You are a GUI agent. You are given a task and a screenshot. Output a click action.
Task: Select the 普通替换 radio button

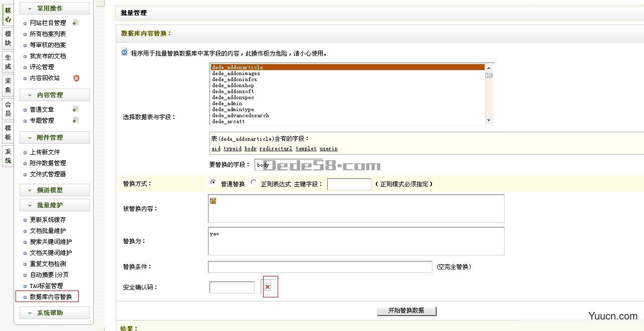(213, 183)
